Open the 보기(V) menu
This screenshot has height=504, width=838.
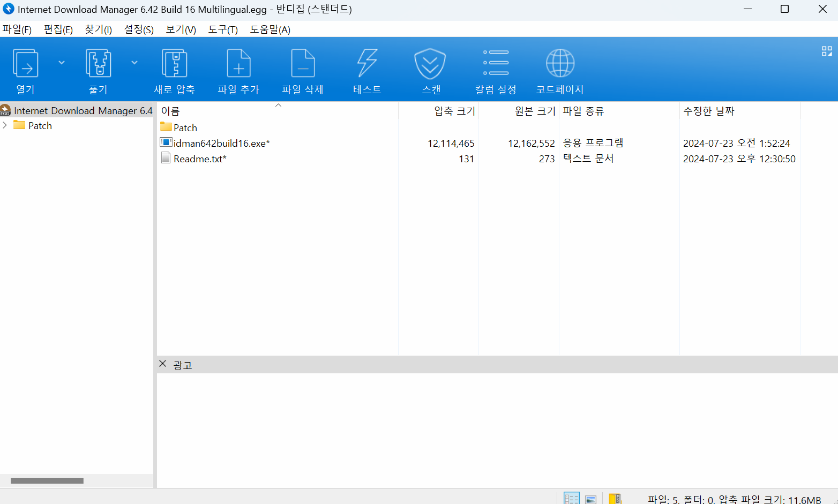181,29
